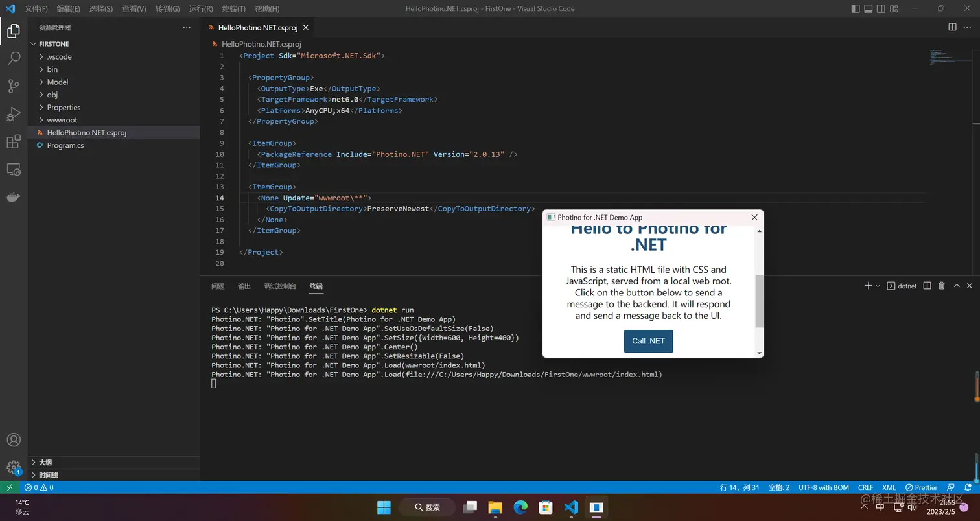The width and height of the screenshot is (980, 521).
Task: Click the remote window indicator in status bar
Action: [x=9, y=487]
